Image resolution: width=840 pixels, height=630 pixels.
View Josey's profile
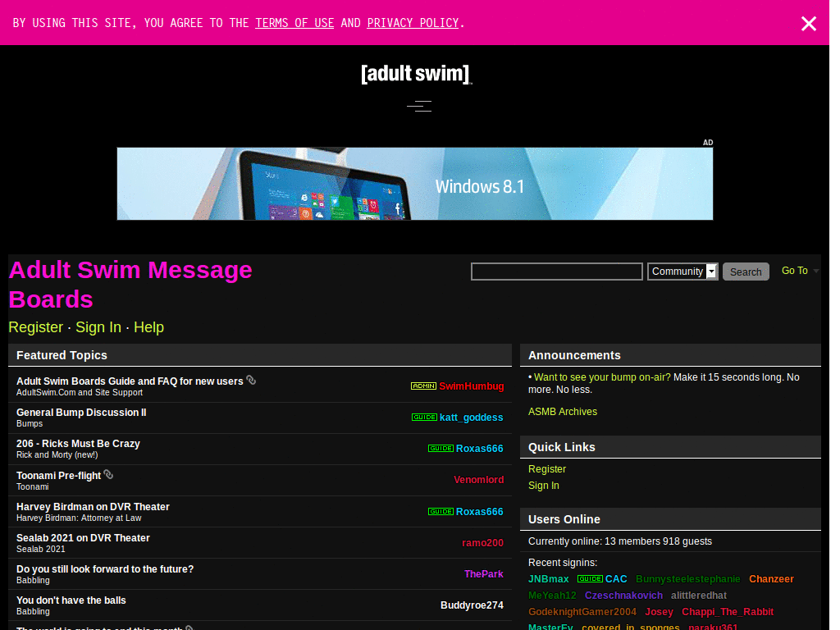[x=659, y=612]
